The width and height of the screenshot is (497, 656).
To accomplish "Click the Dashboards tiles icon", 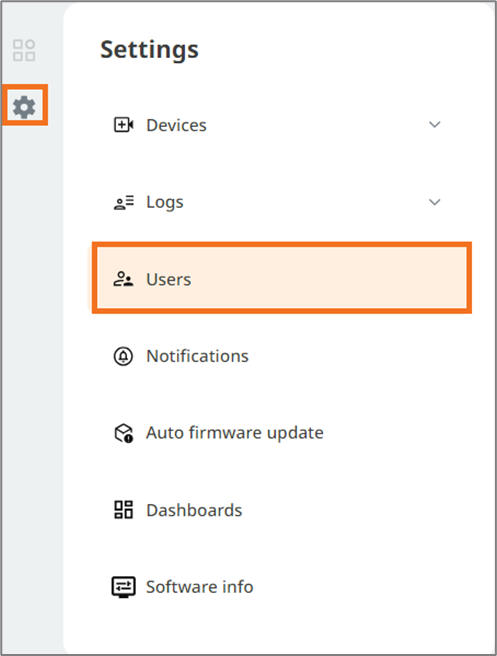I will click(x=123, y=510).
